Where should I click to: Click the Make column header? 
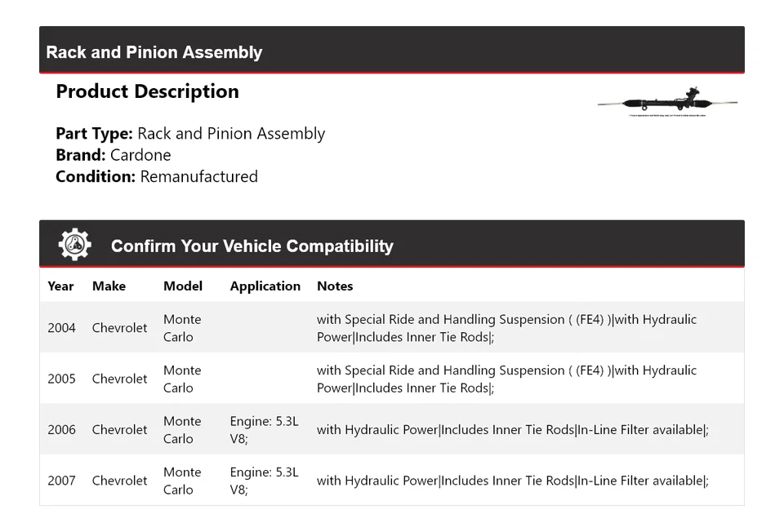point(109,286)
